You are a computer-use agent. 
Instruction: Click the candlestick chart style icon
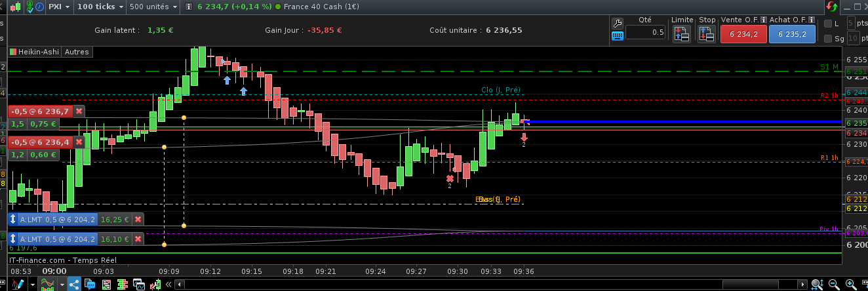click(16, 7)
